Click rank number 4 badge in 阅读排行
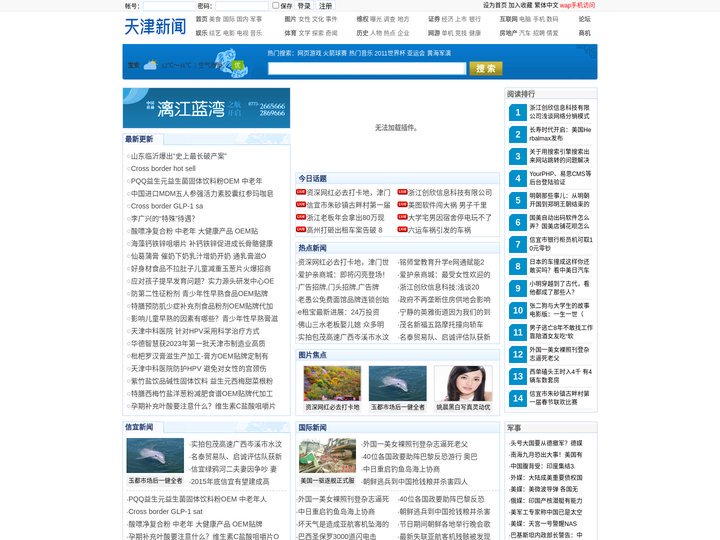Screen dimensions: 720x540 coord(518,179)
